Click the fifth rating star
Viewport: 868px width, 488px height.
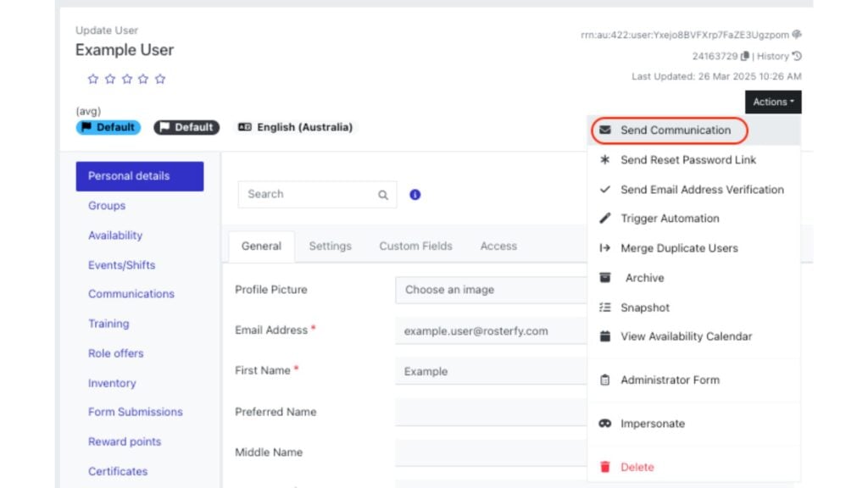click(160, 79)
